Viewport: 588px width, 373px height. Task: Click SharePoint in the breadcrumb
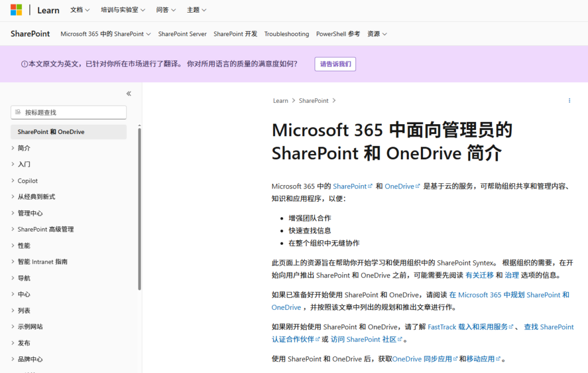(314, 101)
